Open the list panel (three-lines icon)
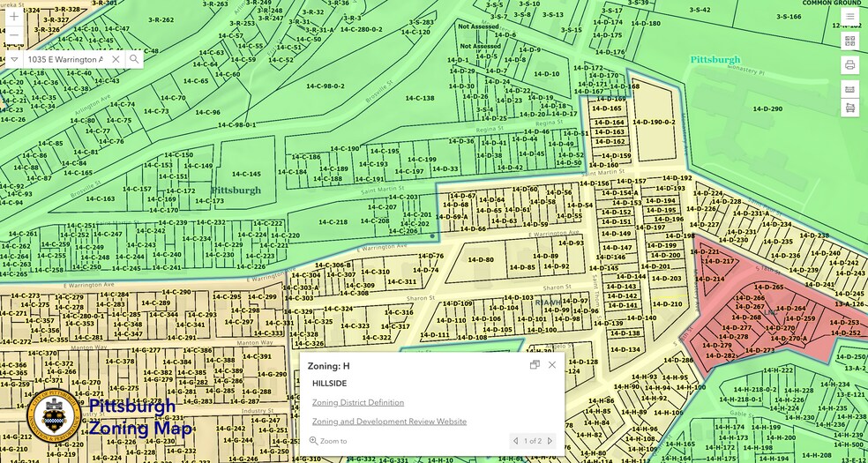868x463 pixels. coord(849,17)
